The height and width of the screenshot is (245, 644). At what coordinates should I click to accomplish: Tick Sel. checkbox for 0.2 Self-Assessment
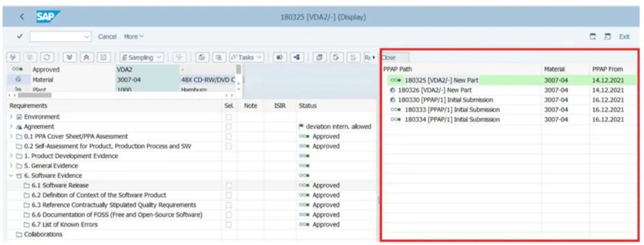(229, 146)
